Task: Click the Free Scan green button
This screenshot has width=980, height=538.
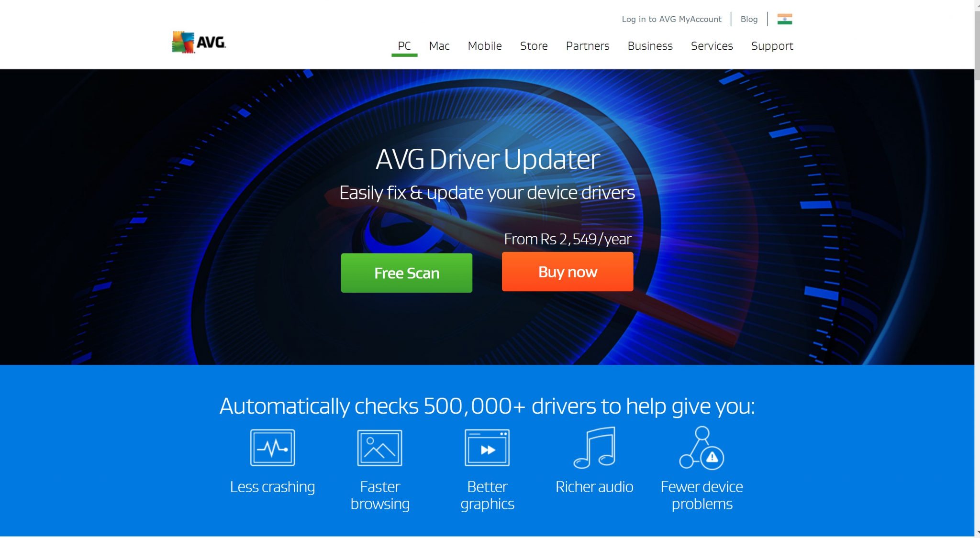Action: pos(406,272)
